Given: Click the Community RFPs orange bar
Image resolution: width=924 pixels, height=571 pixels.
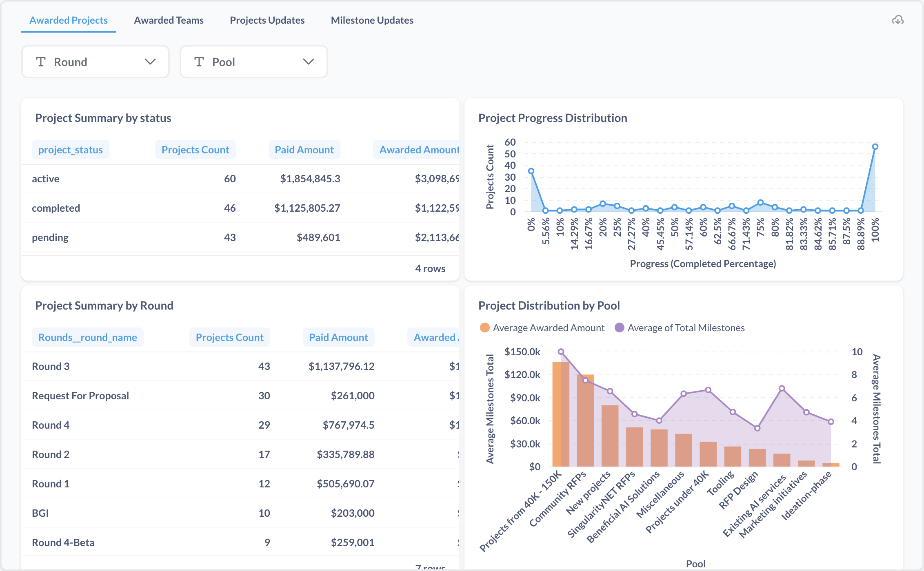Looking at the screenshot, I should tap(585, 421).
